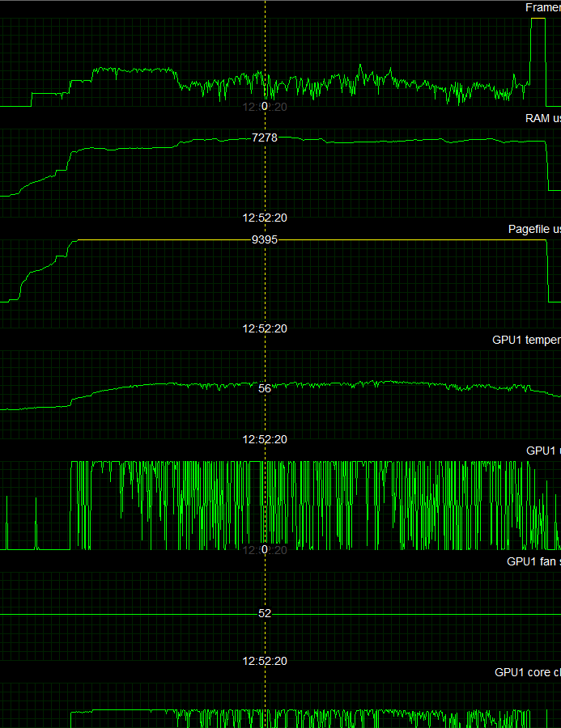Click the 0 value on GPU1 usage graph
Viewport: 561px width, 728px height.
pyautogui.click(x=265, y=549)
